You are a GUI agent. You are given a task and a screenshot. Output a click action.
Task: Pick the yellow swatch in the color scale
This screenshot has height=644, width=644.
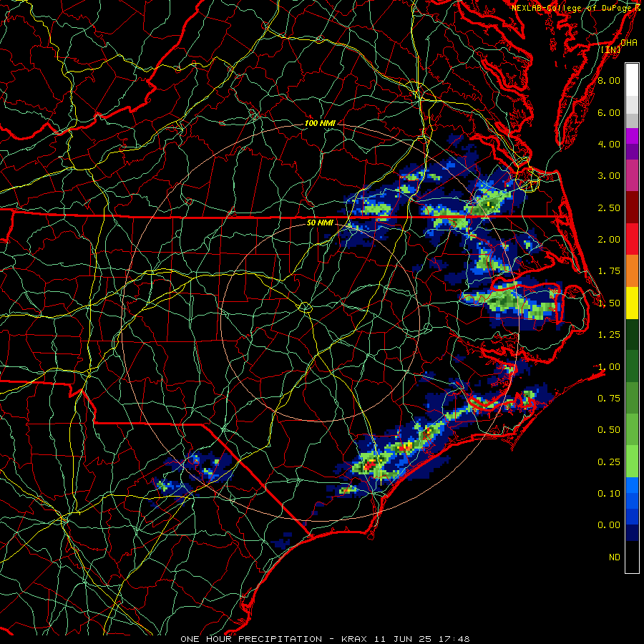point(632,303)
